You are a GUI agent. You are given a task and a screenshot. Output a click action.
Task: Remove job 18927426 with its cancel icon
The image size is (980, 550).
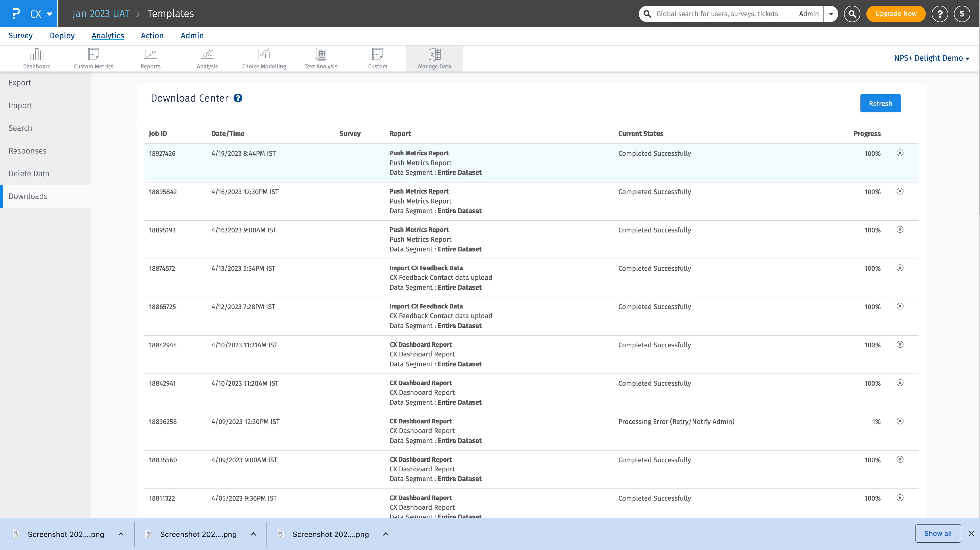pos(900,153)
